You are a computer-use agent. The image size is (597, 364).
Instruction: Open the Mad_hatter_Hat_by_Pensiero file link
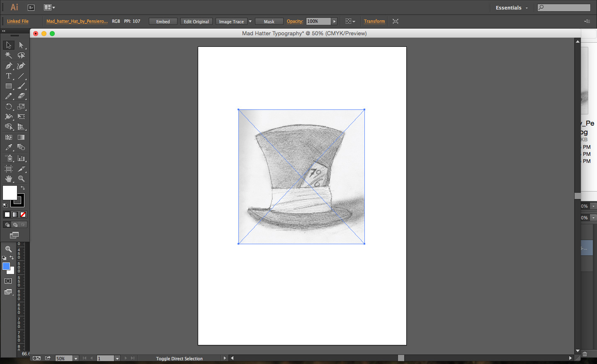[77, 21]
